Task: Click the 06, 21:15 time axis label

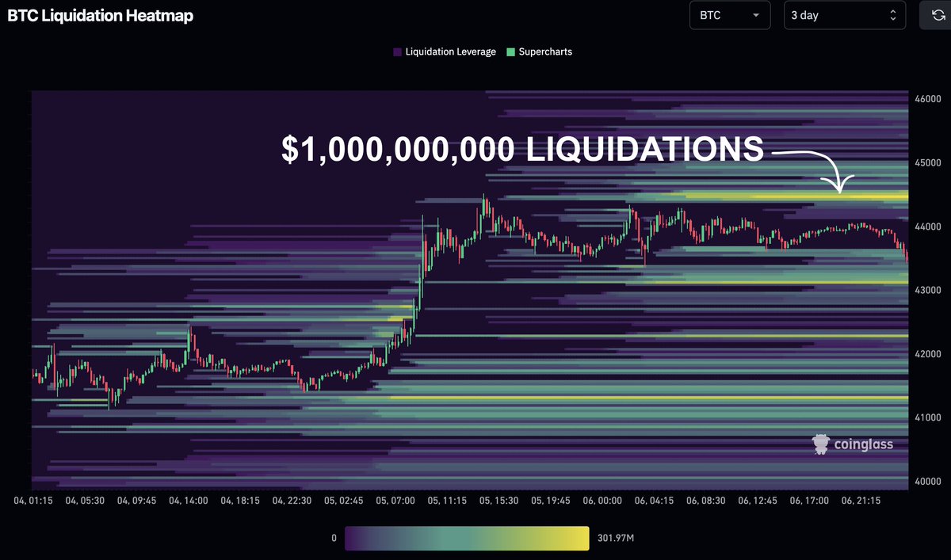Action: pyautogui.click(x=859, y=501)
